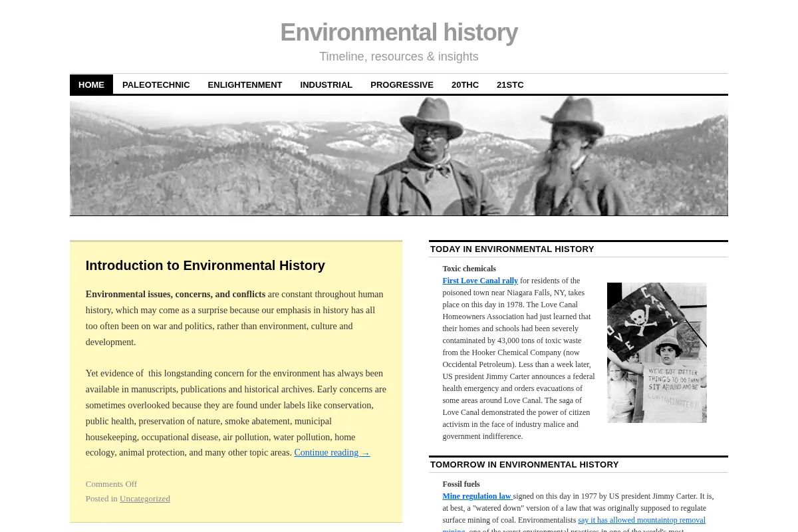Screen dimensions: 798x532
Task: Click the Introduction to Environmental History heading
Action: (x=205, y=265)
